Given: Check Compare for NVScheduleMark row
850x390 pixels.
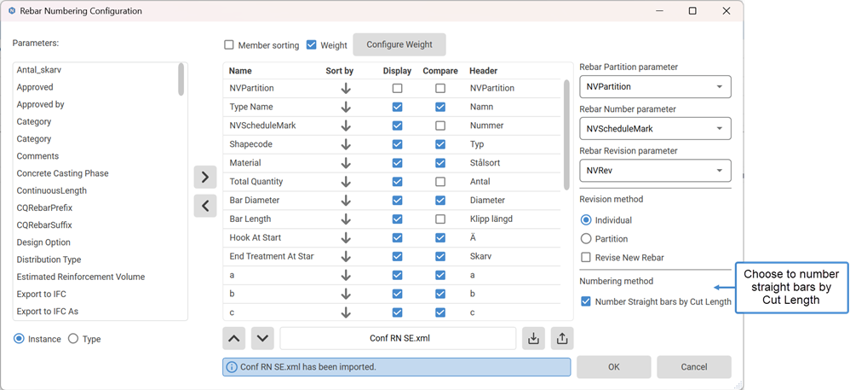Looking at the screenshot, I should tap(440, 125).
